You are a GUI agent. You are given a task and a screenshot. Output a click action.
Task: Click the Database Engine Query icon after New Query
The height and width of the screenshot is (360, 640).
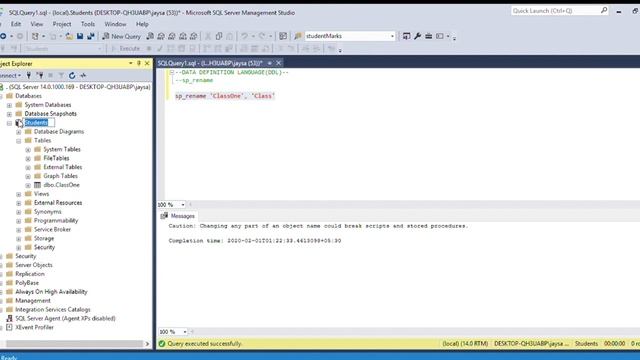[x=150, y=36]
